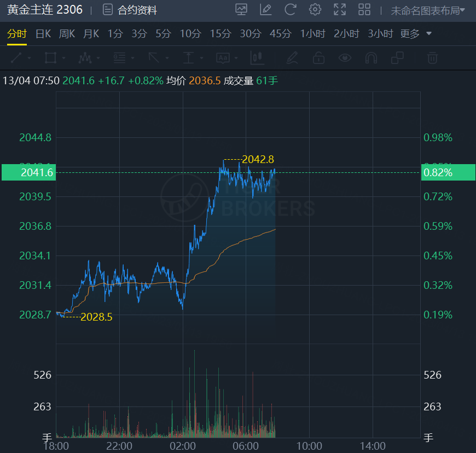Switch to the 日K tab
Screen dimensions: 476x453
43,33
